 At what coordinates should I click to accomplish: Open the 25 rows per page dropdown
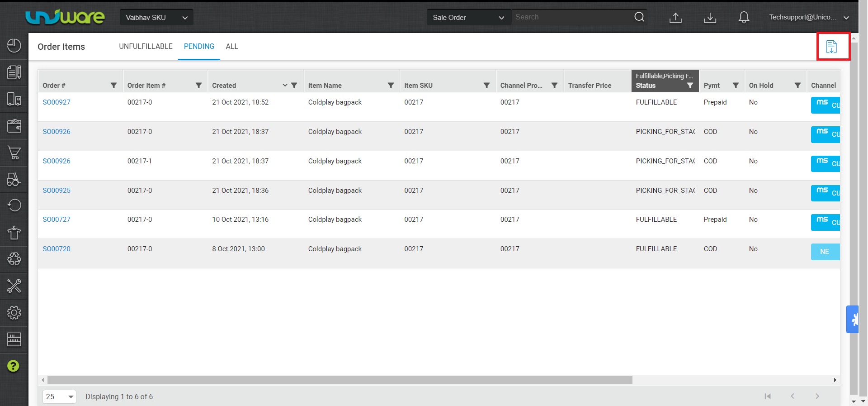click(x=59, y=396)
